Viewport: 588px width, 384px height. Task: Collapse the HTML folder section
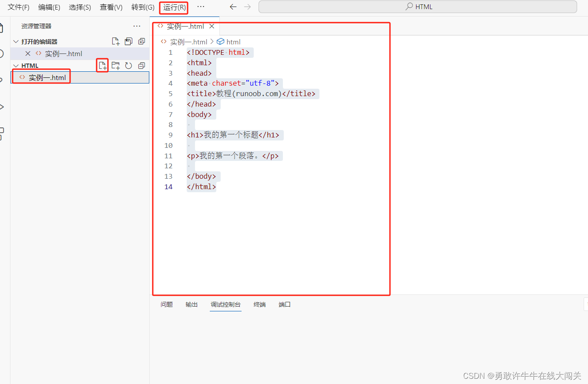click(x=16, y=66)
